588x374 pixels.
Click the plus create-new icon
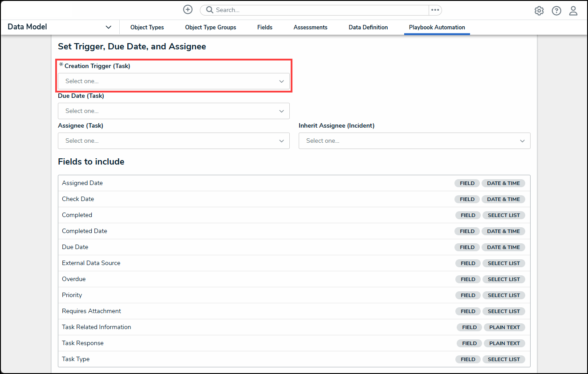click(x=188, y=10)
